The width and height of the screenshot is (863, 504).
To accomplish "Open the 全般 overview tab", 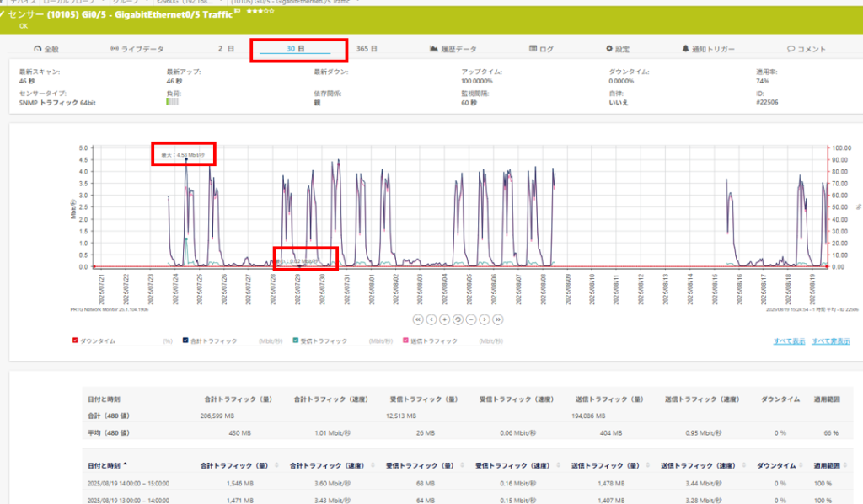I will pyautogui.click(x=46, y=49).
